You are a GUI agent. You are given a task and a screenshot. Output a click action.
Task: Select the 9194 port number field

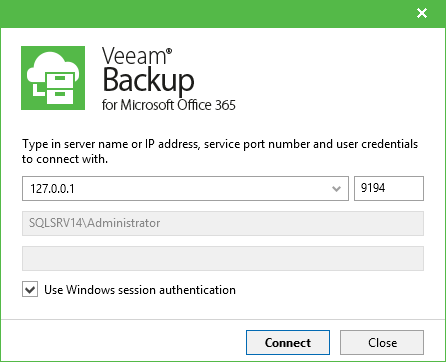click(389, 188)
